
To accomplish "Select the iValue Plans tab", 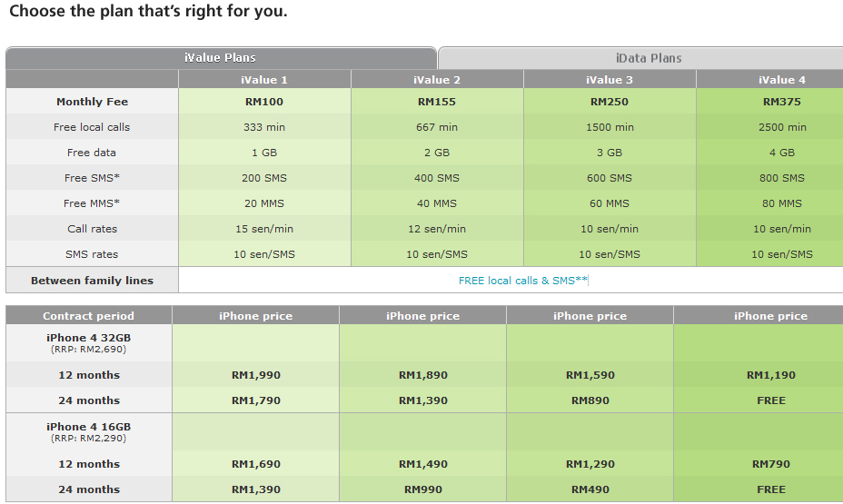I will (221, 58).
